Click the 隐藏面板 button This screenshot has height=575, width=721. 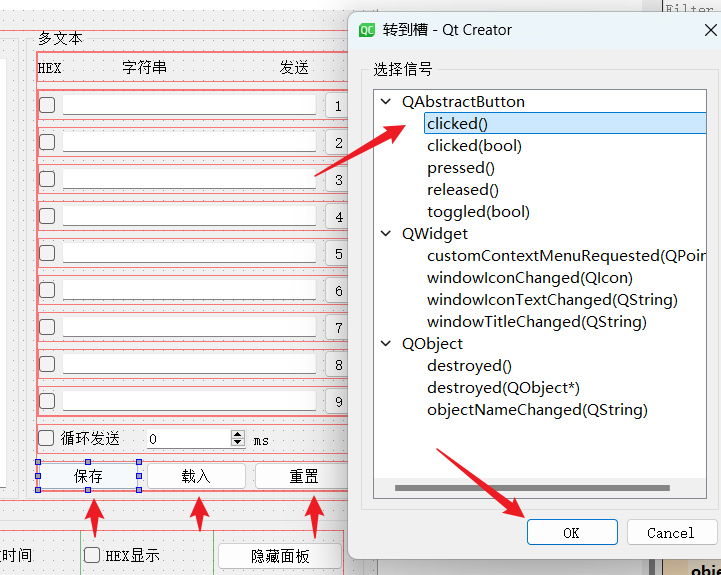[280, 556]
